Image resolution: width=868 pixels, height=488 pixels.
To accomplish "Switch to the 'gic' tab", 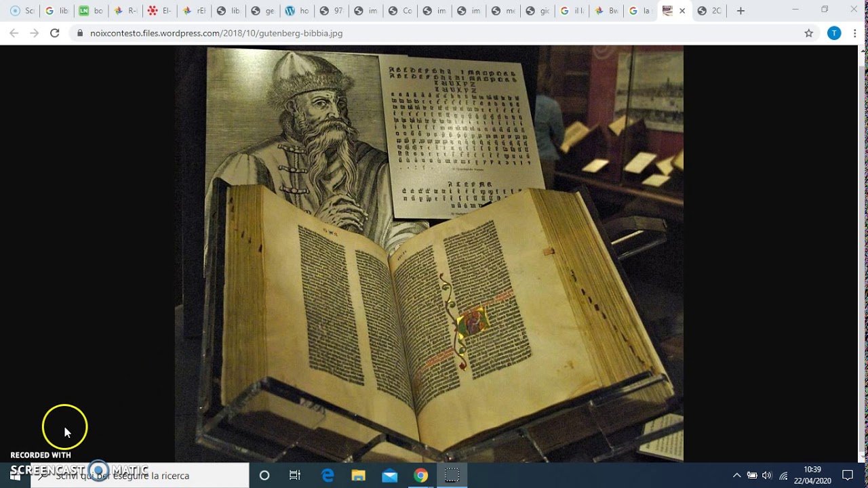I will pyautogui.click(x=536, y=11).
